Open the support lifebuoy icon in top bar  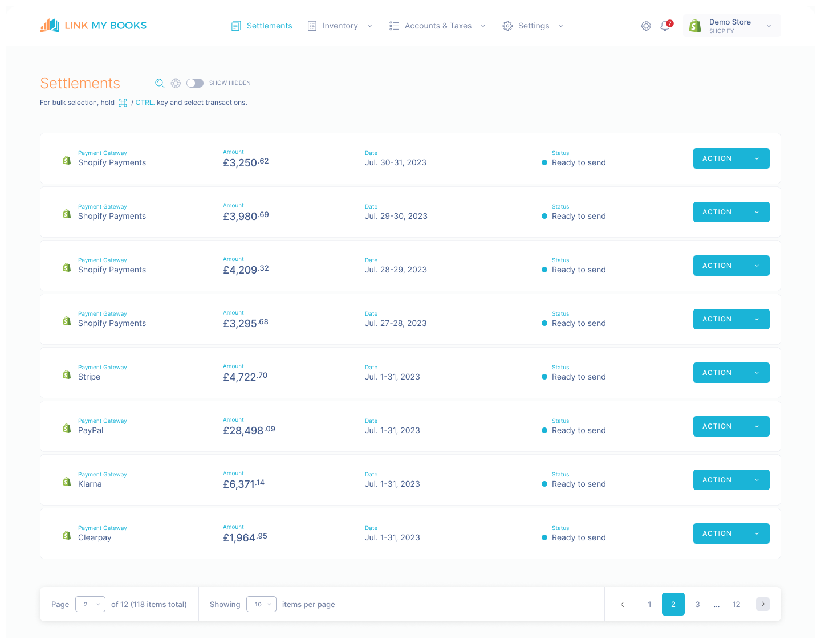click(646, 26)
